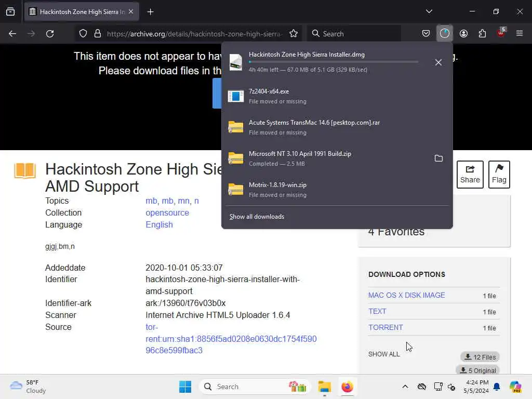Cancel the Hackintosh Installer.dmg download

438,62
